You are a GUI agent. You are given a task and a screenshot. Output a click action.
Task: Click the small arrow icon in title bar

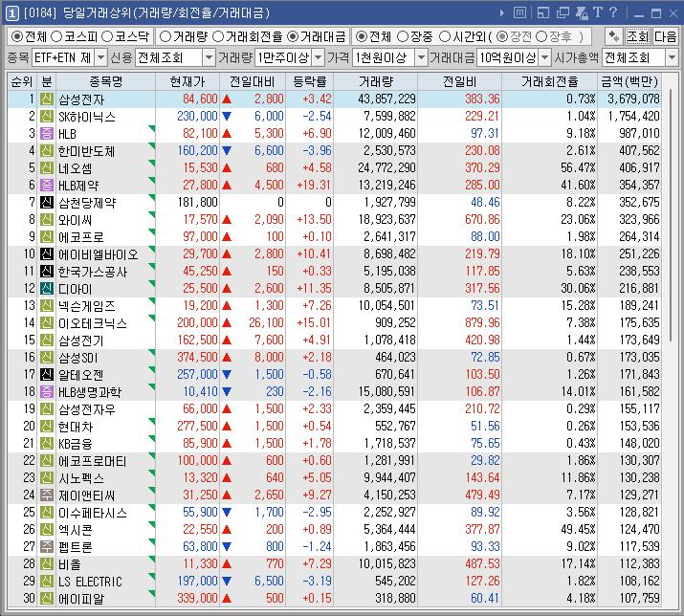(x=502, y=13)
